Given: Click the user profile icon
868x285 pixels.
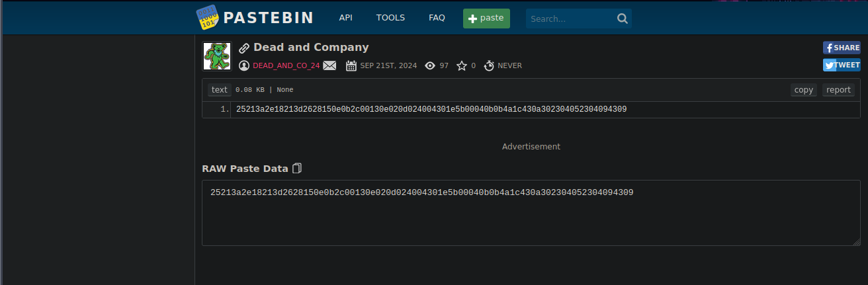Looking at the screenshot, I should pos(244,65).
